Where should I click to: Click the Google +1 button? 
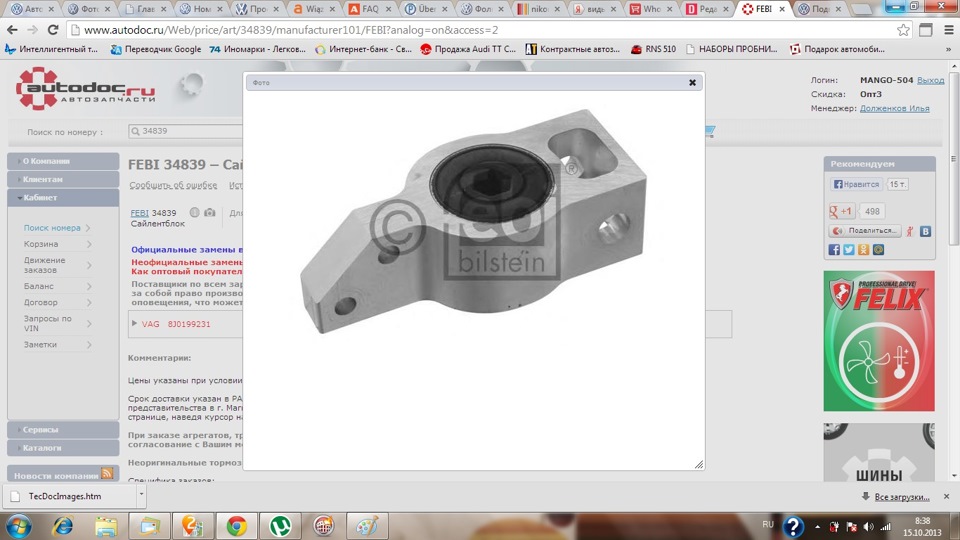[x=841, y=211]
